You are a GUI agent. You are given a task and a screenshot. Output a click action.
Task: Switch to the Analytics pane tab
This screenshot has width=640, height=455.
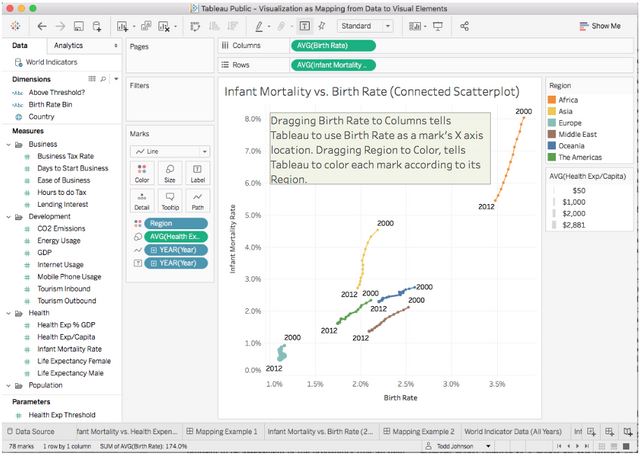click(x=68, y=45)
